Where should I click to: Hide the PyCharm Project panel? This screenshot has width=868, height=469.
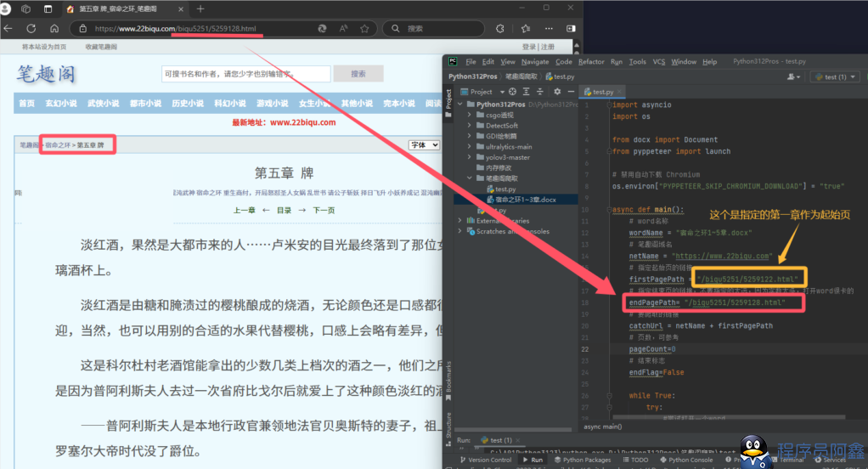click(571, 92)
